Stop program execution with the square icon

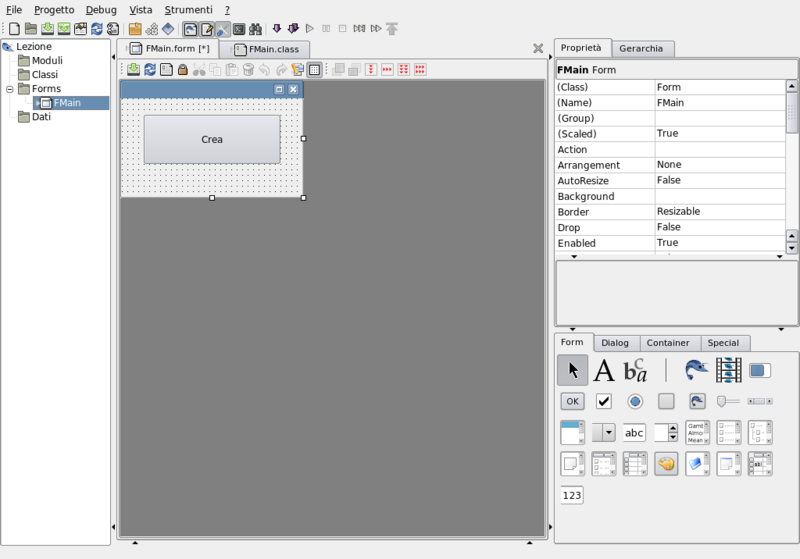[x=342, y=29]
